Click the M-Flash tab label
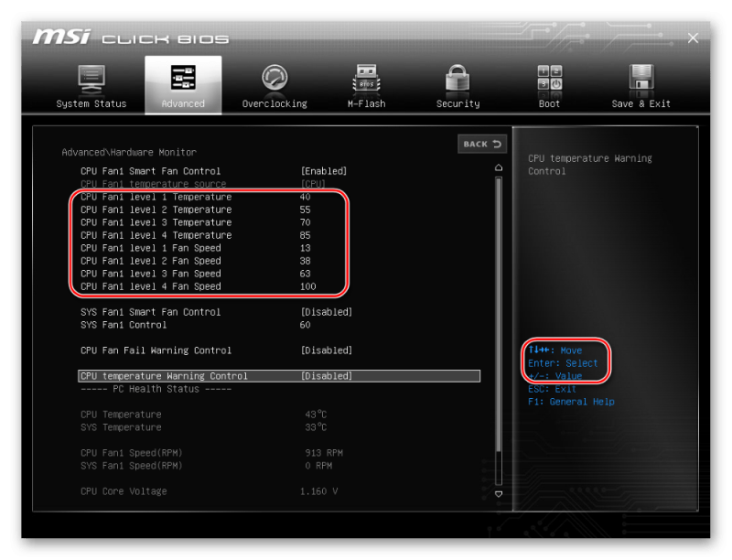732x560 pixels. pos(367,103)
